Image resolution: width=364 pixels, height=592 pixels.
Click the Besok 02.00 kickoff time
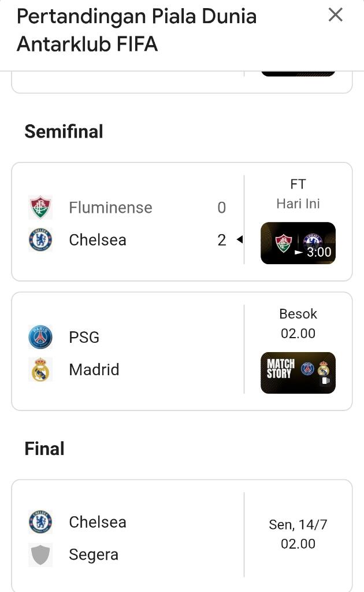pyautogui.click(x=298, y=323)
